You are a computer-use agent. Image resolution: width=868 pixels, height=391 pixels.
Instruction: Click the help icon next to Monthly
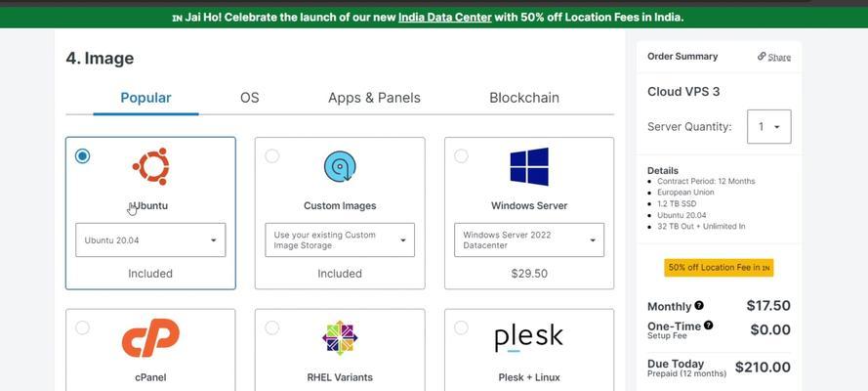[699, 305]
